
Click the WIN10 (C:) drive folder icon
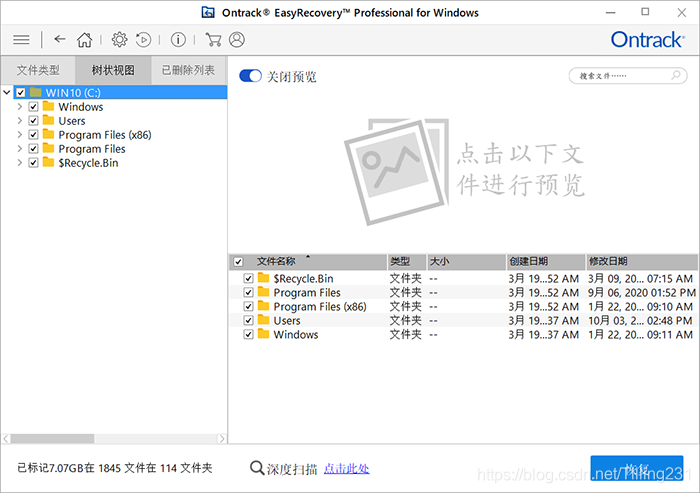[35, 92]
